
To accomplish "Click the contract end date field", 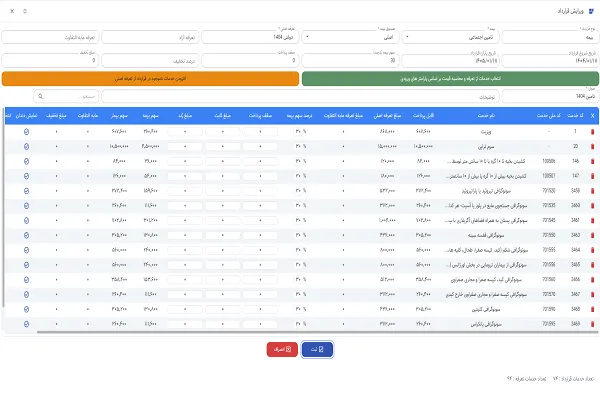I will pos(450,60).
